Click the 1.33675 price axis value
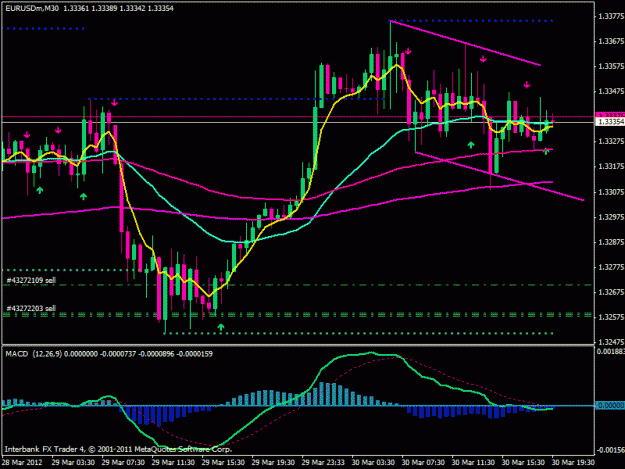This screenshot has width=625, height=469. coord(611,41)
